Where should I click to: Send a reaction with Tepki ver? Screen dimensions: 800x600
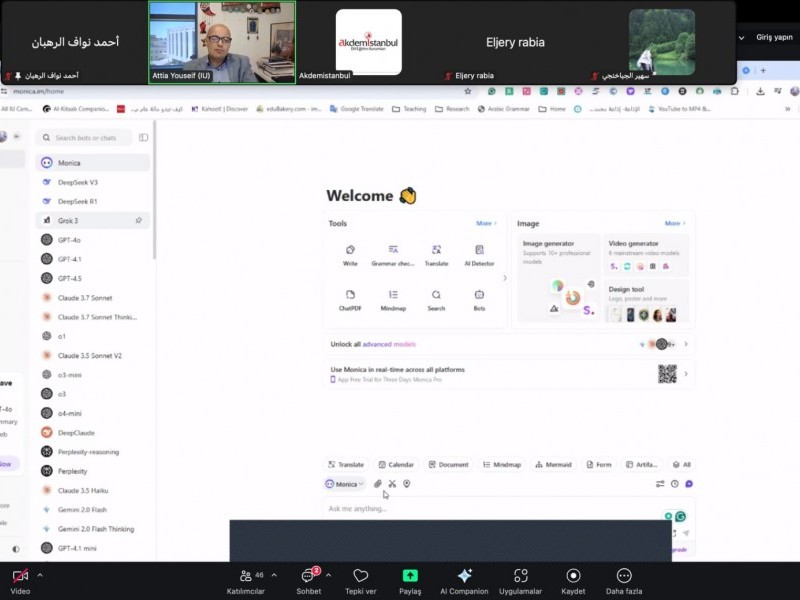coord(361,581)
